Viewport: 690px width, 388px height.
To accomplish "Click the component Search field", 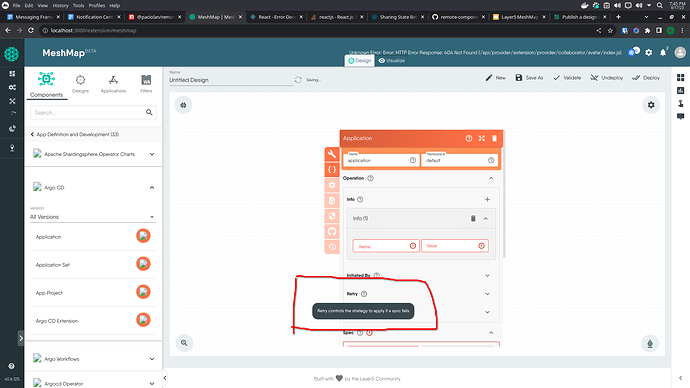I will [x=88, y=113].
